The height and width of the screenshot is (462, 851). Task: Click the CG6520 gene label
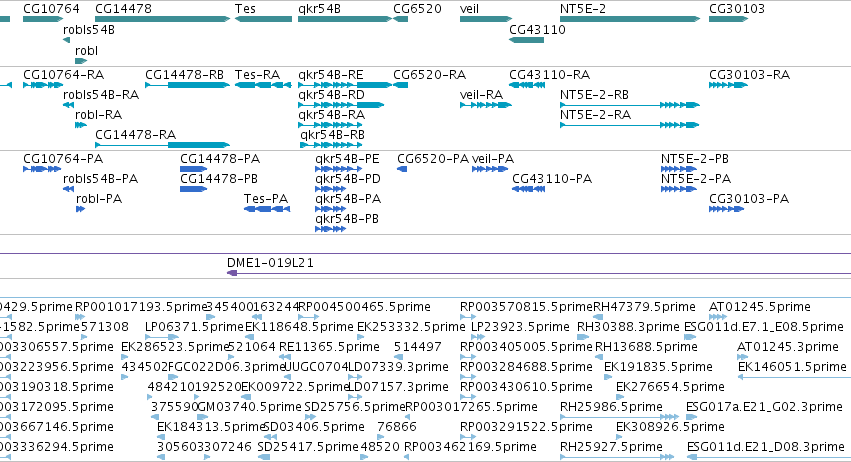point(417,9)
